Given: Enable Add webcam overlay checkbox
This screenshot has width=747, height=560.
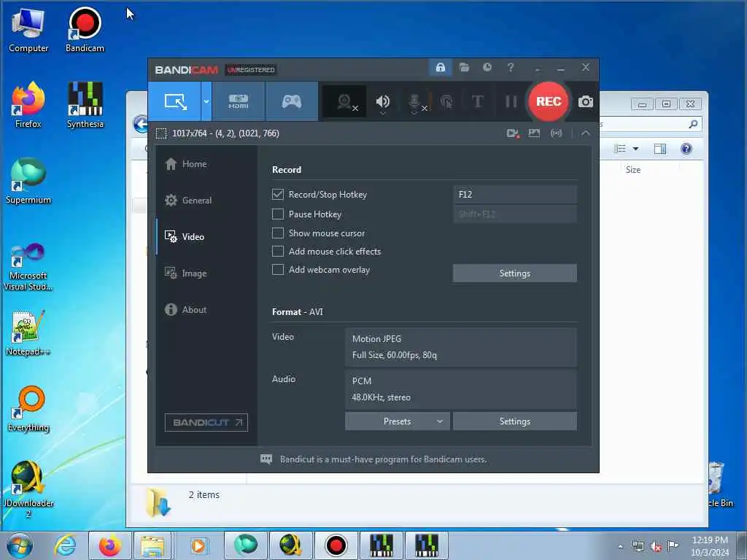Looking at the screenshot, I should pos(278,270).
